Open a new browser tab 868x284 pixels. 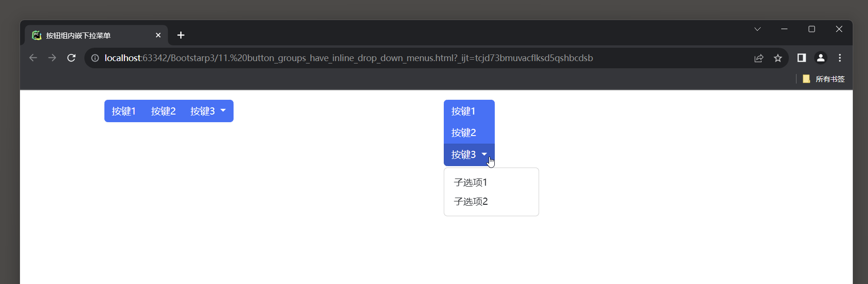pos(181,35)
